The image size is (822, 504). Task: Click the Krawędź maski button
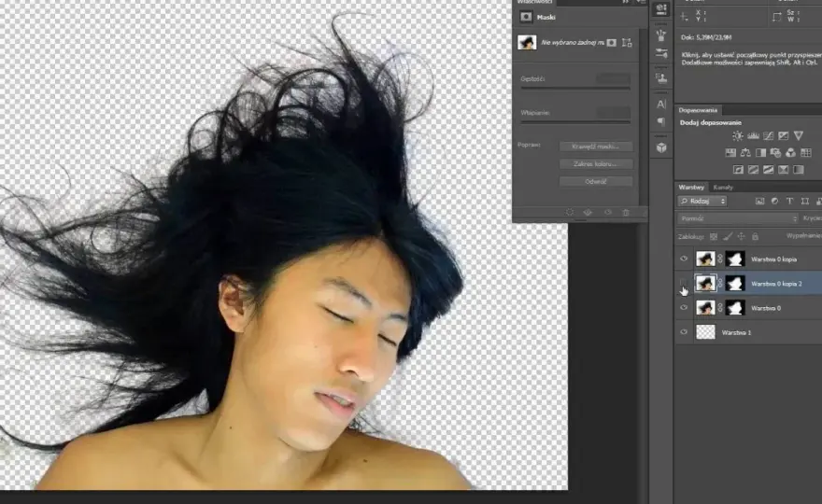point(596,147)
